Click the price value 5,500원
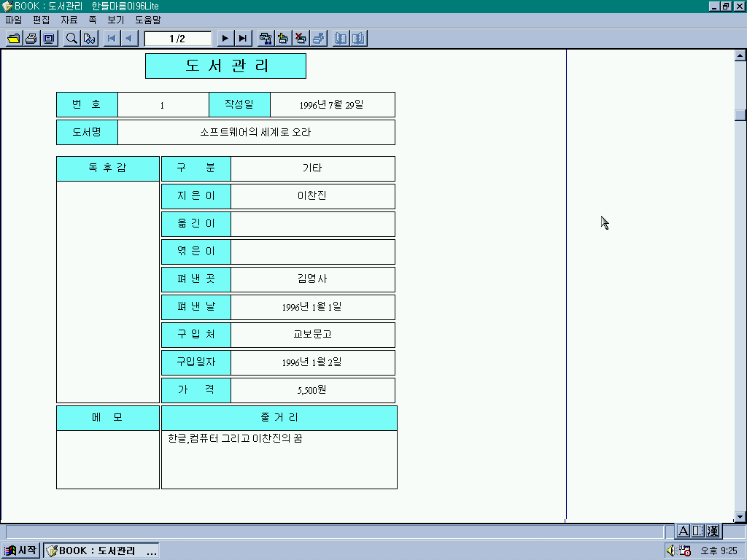 pos(312,391)
